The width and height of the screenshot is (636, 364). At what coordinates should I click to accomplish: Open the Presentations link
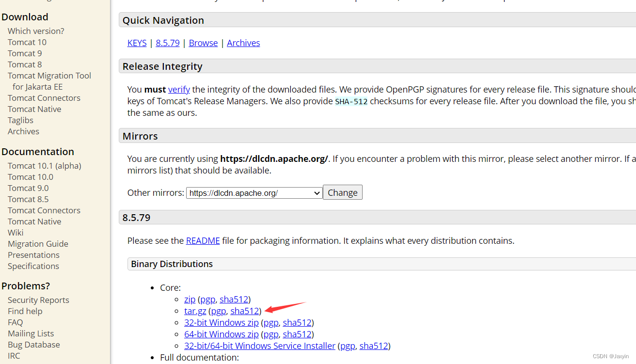33,255
